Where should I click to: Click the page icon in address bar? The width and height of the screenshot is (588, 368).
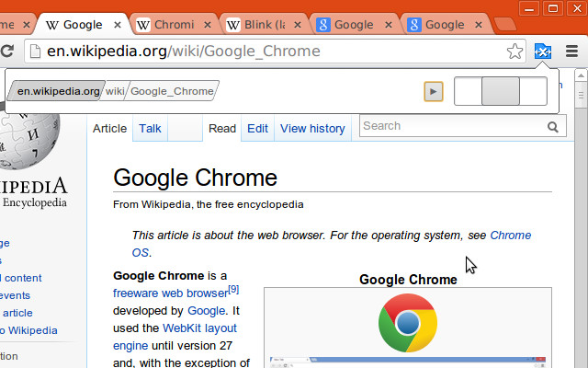point(35,52)
